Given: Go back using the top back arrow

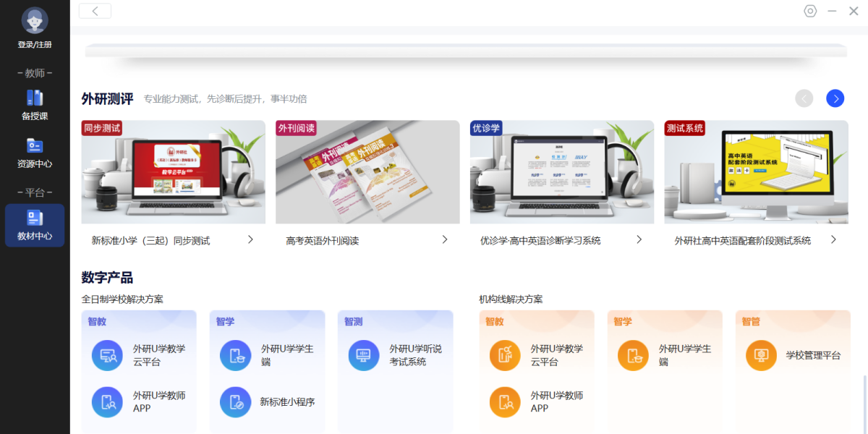Looking at the screenshot, I should [95, 11].
